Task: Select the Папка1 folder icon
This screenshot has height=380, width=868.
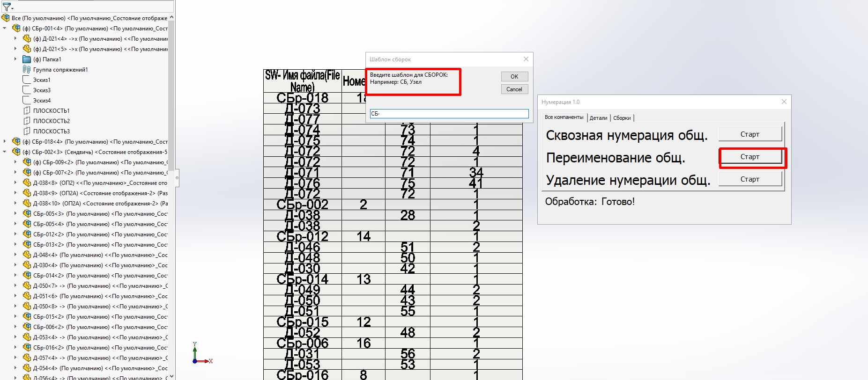Action: (x=27, y=59)
